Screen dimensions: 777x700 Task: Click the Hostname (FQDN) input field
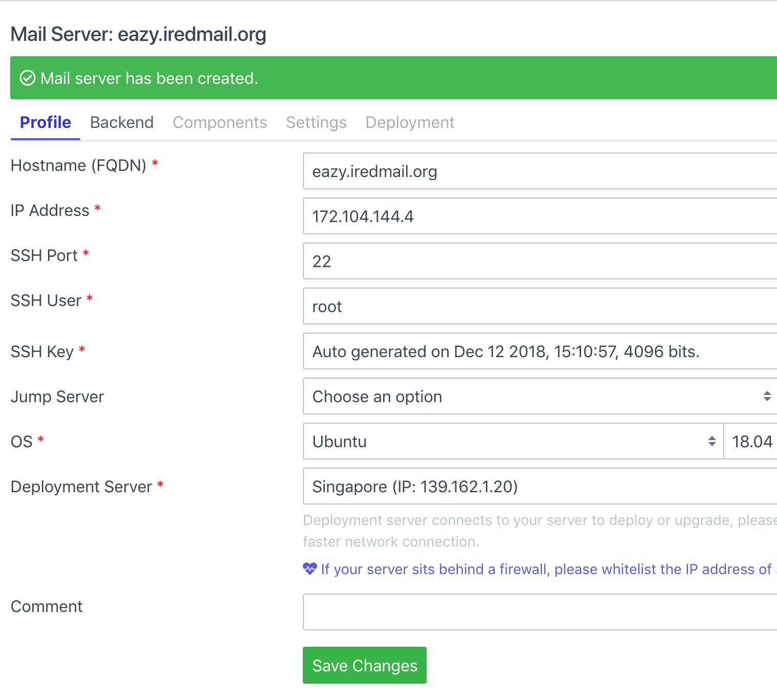(x=540, y=171)
